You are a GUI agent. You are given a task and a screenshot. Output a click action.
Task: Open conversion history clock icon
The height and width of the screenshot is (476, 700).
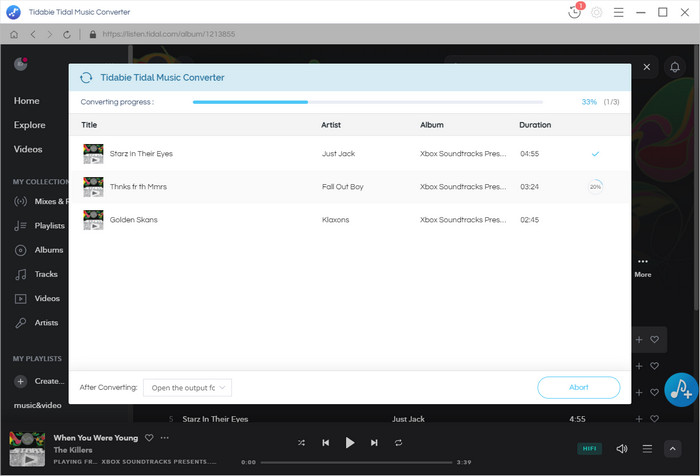point(575,12)
